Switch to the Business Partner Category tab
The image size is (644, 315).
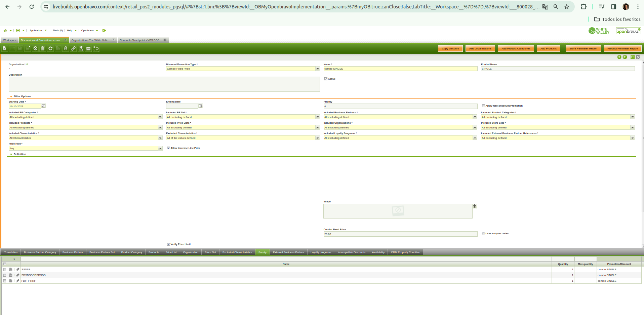(x=40, y=252)
